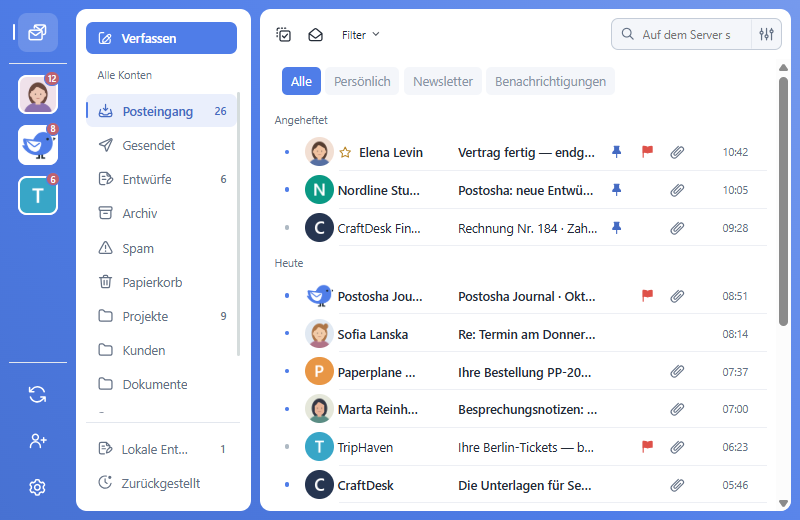Open the Projekte folder
800x520 pixels.
[x=161, y=316]
